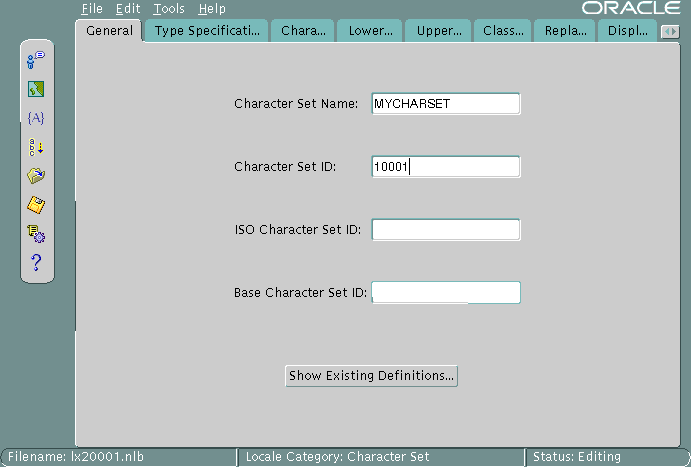Screen dimensions: 691x467
Task: Go to the Class... tab
Action: pyautogui.click(x=502, y=31)
